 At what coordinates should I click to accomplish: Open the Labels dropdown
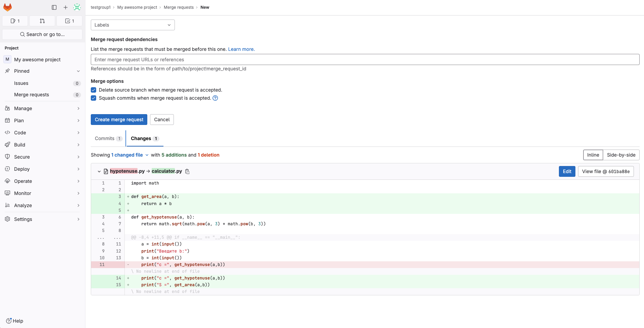click(x=132, y=25)
